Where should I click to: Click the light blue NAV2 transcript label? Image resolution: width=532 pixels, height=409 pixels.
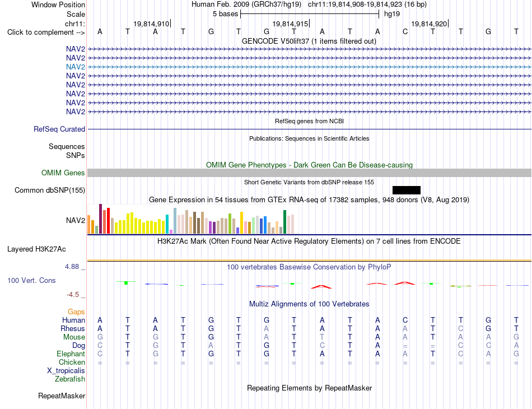76,67
